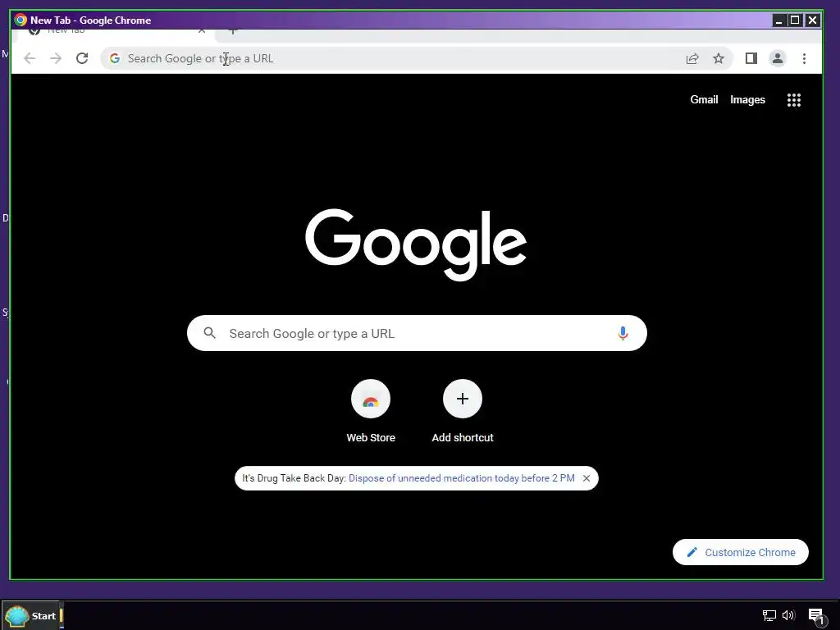Screen dimensions: 840x630
Task: Click the Google G icon in address bar
Action: 115,58
